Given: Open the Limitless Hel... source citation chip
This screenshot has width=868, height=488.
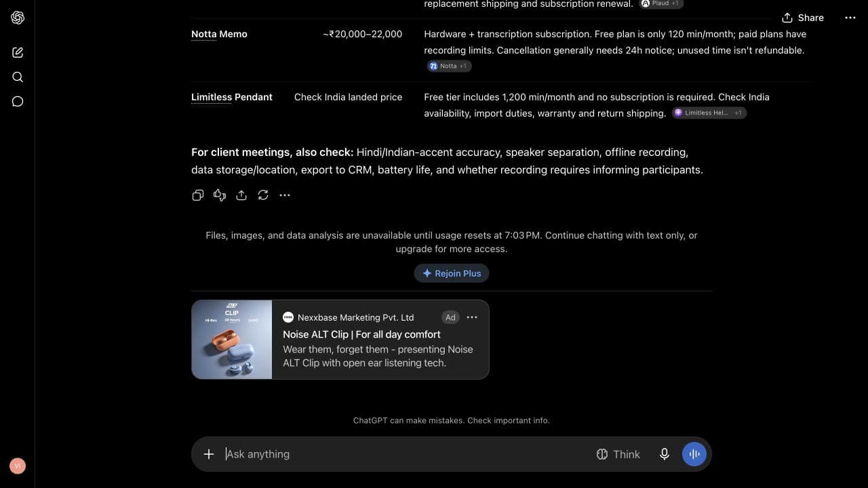Looking at the screenshot, I should [709, 113].
